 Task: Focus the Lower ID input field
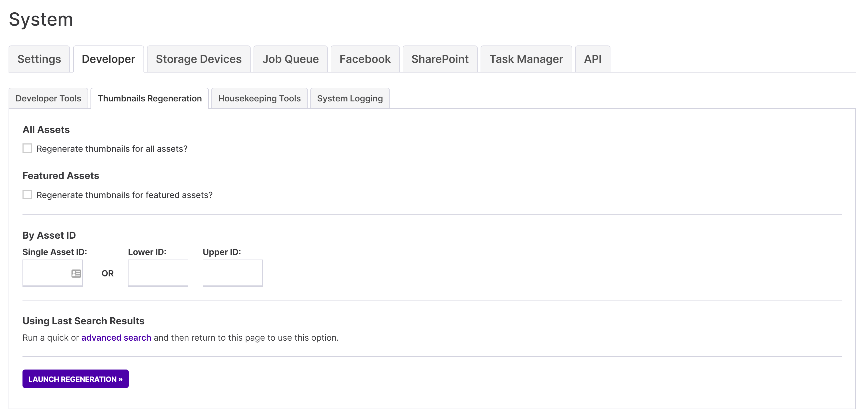pyautogui.click(x=158, y=273)
